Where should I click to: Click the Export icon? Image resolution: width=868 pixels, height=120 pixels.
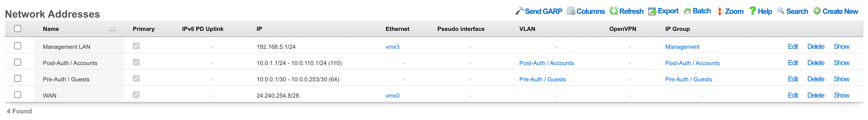tap(652, 11)
